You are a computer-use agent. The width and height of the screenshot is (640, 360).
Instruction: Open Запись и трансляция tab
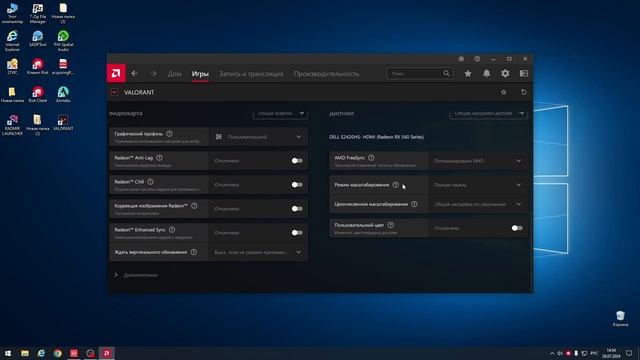coord(251,74)
